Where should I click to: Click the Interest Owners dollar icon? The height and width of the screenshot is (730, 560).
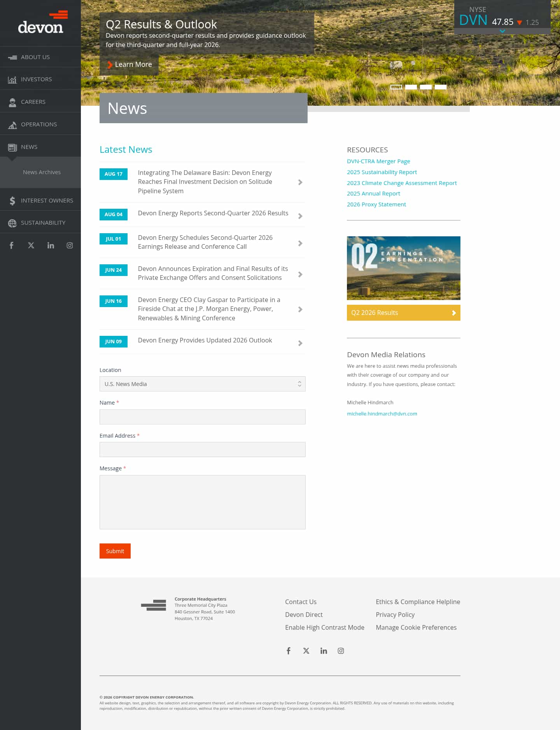[x=12, y=201]
